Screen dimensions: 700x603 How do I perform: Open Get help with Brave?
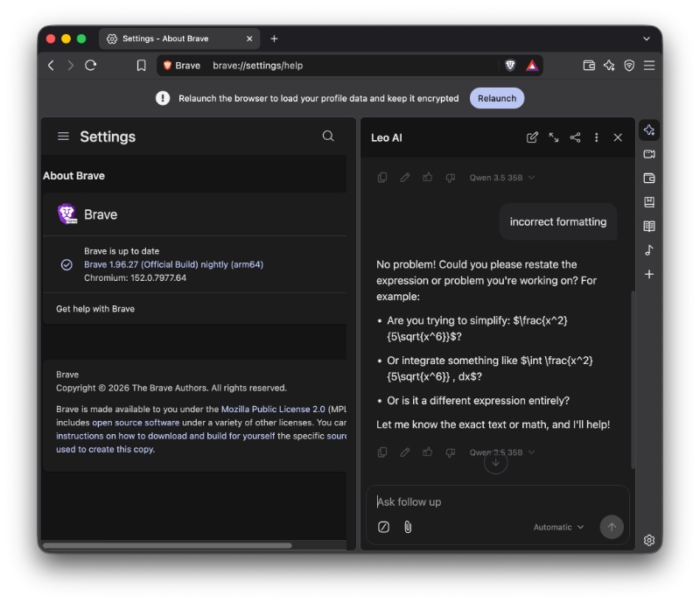coord(194,309)
